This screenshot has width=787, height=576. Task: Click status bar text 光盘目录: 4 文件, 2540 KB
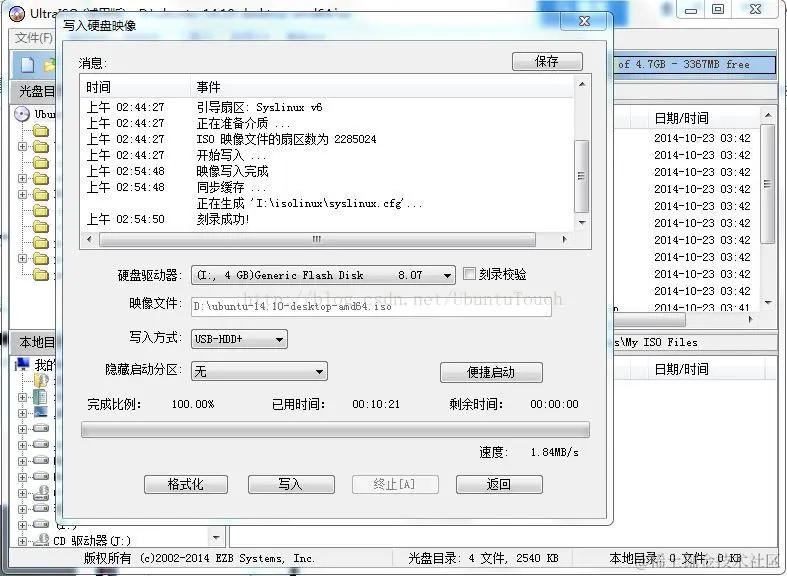[483, 558]
